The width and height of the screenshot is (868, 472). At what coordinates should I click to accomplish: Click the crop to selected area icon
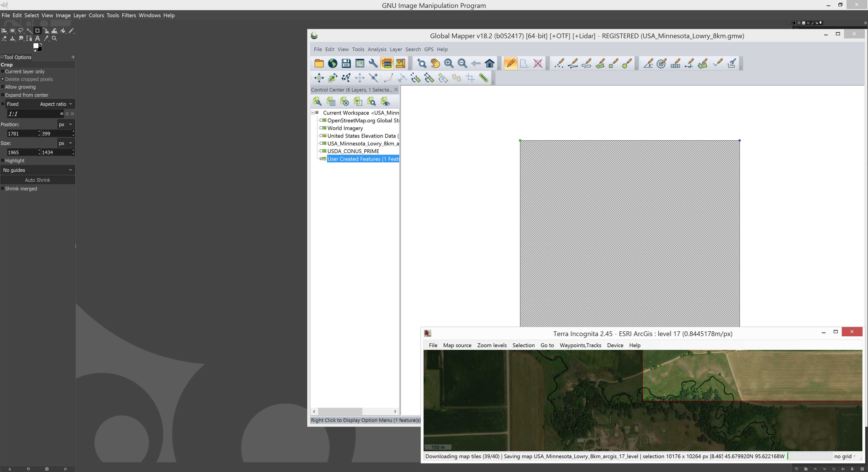point(470,78)
